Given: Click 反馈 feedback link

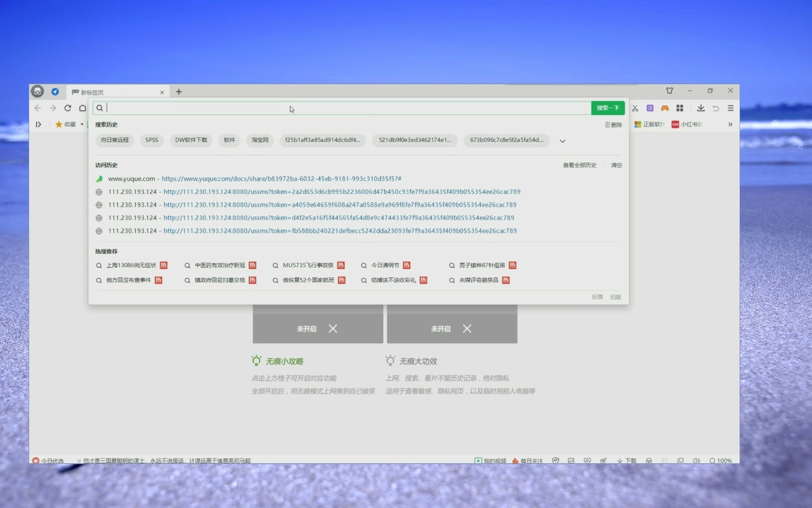Looking at the screenshot, I should tap(597, 297).
